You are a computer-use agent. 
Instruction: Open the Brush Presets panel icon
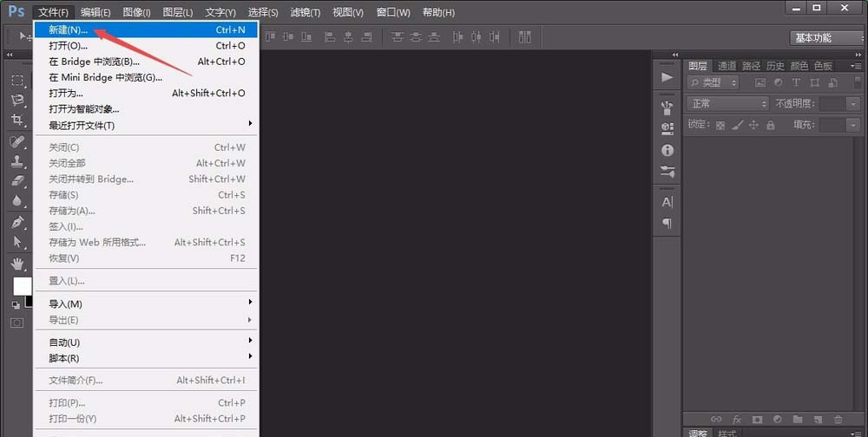tap(667, 108)
